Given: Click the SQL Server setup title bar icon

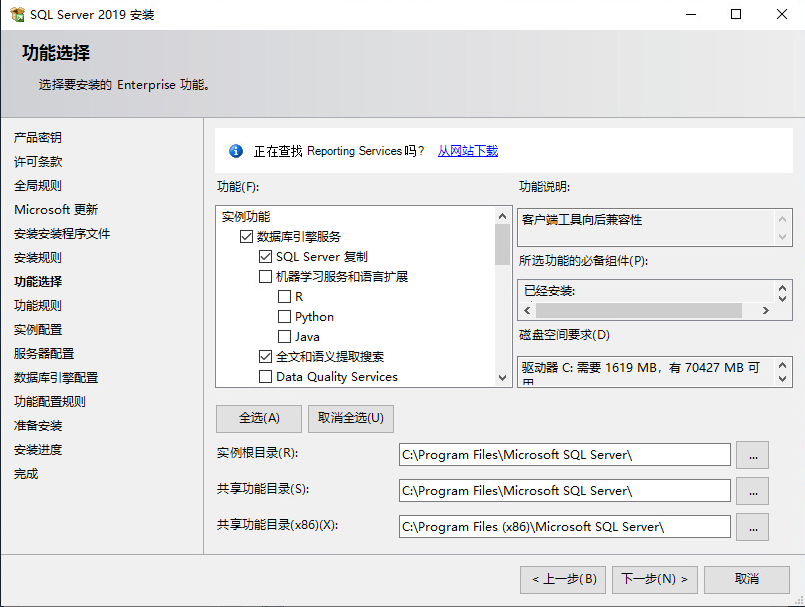Looking at the screenshot, I should coord(17,14).
